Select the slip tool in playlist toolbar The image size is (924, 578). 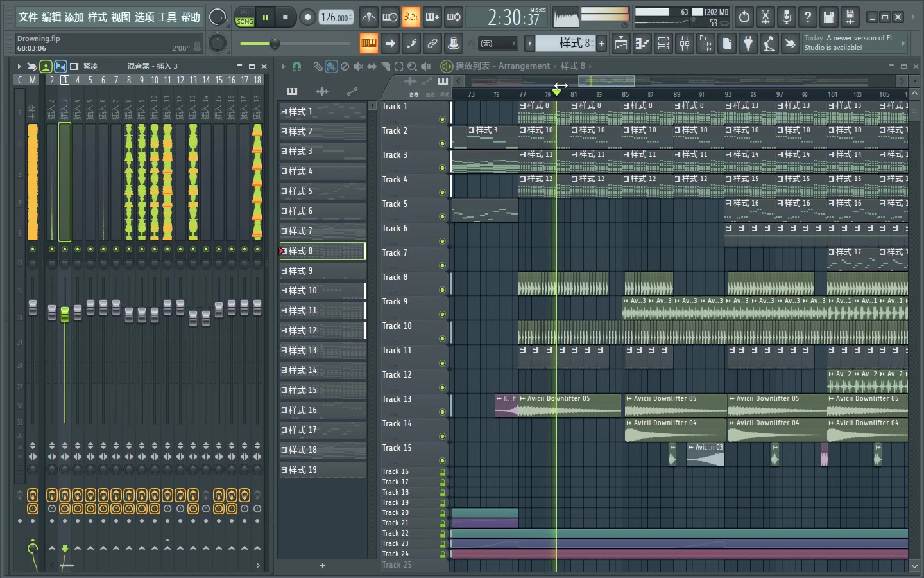372,66
